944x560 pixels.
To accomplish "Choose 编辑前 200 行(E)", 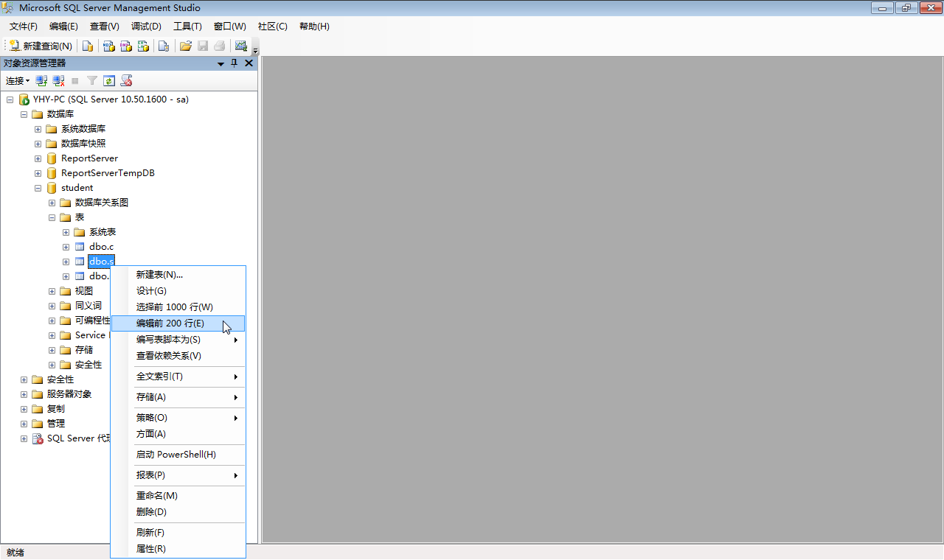I will click(178, 323).
